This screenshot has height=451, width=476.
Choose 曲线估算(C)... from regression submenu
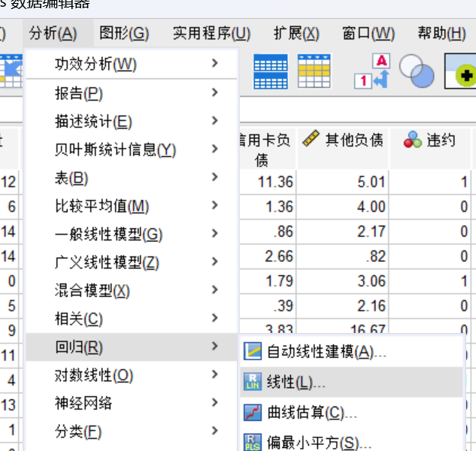click(351, 412)
